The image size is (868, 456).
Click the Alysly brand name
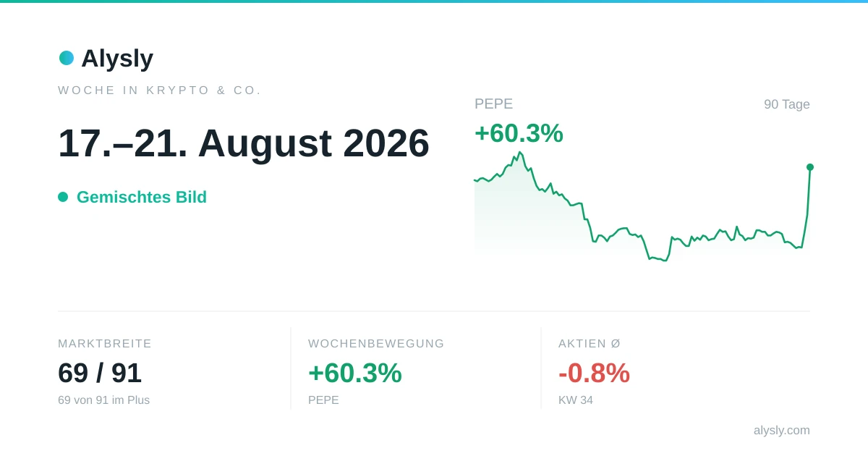point(117,58)
